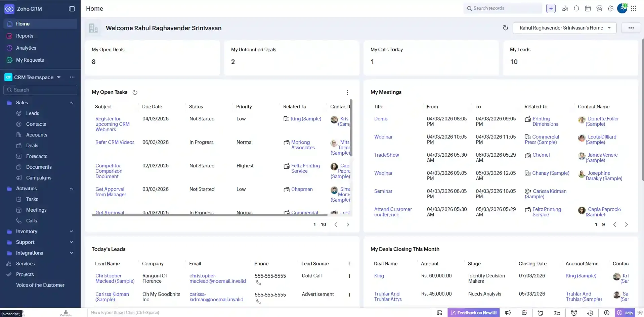This screenshot has height=317, width=644.
Task: Open the apps grid launcher
Action: tap(634, 8)
